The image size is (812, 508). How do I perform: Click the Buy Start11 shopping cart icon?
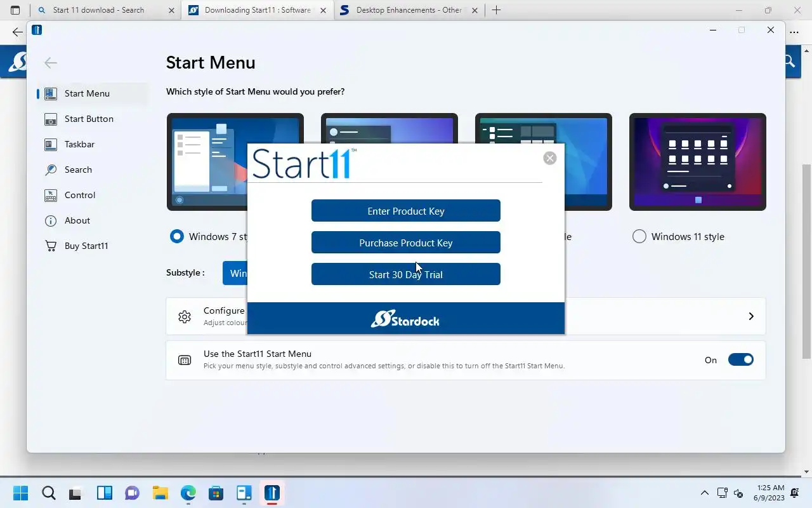coord(51,246)
